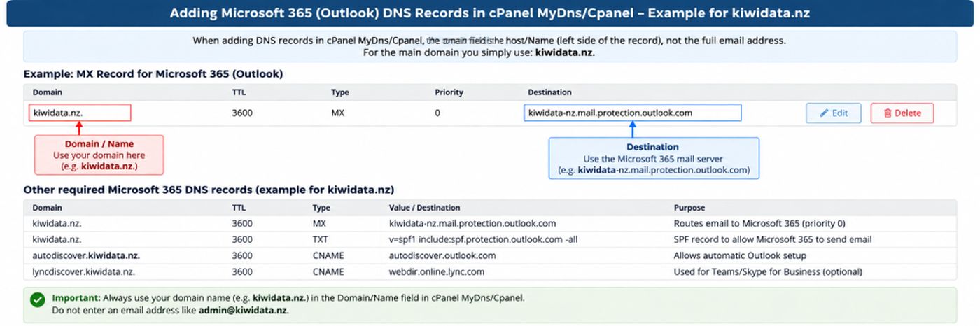Click the TTL 3600 in the TXT row

(242, 239)
